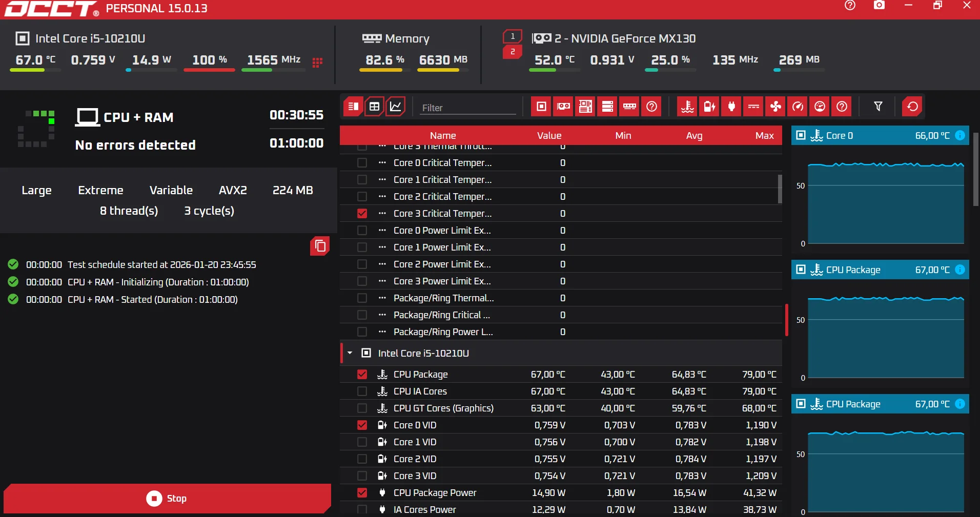
Task: Click the CPU Package Power max 41,32 W
Action: pos(760,493)
